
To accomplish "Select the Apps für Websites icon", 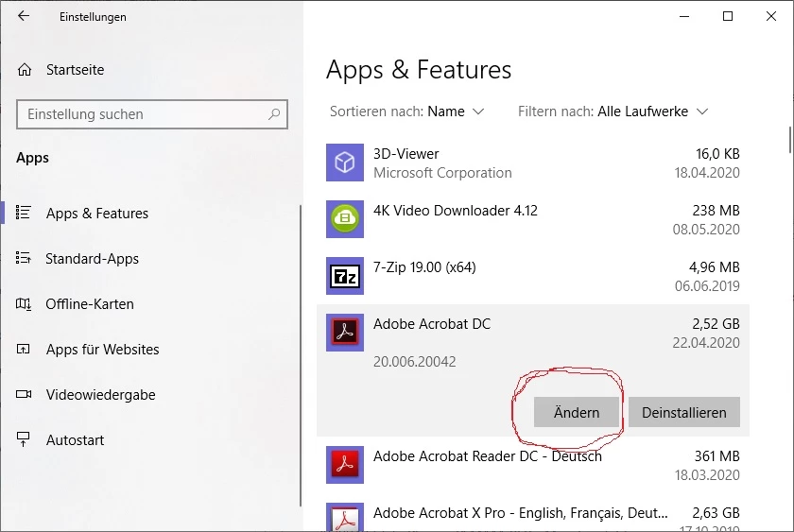I will 24,350.
